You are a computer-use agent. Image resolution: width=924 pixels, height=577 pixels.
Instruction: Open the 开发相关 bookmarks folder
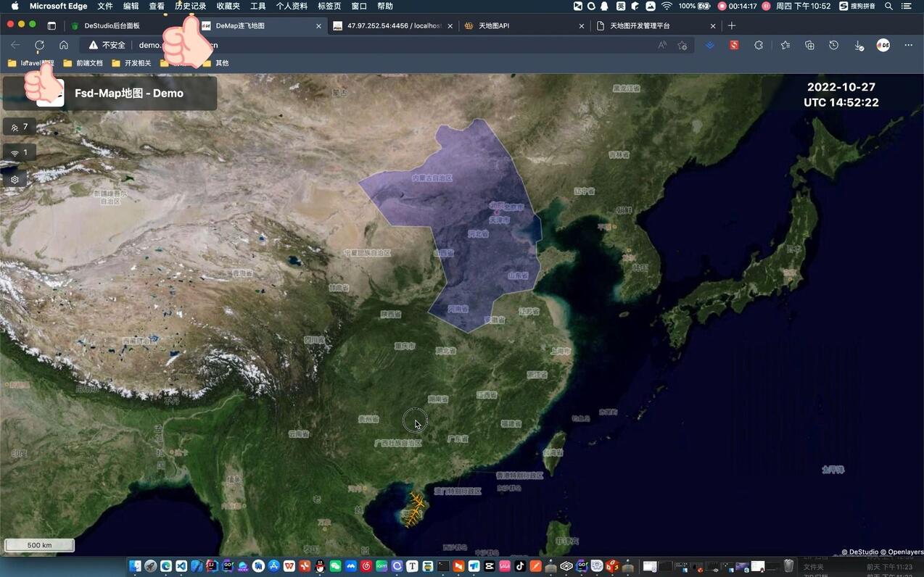pyautogui.click(x=131, y=63)
